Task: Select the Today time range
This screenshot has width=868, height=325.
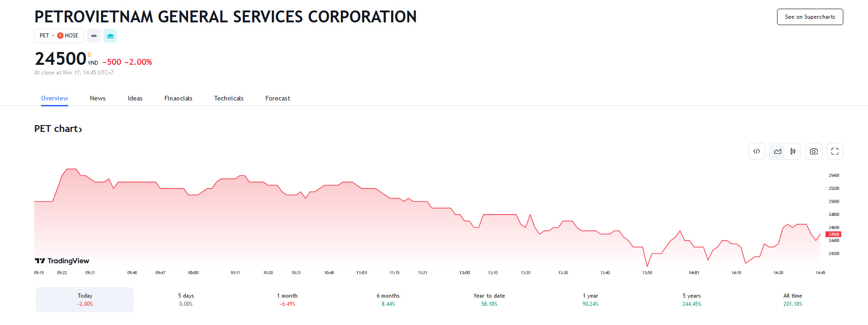Action: (85, 299)
